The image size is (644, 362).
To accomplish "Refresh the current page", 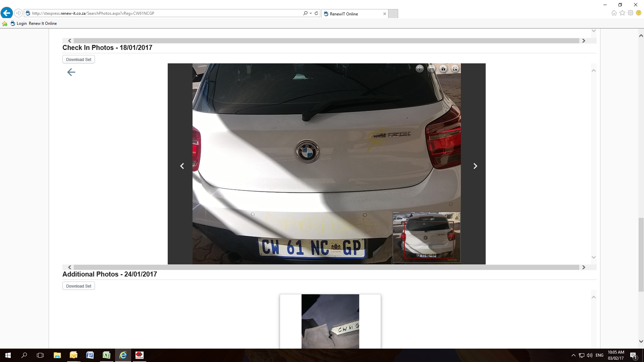I will (316, 13).
